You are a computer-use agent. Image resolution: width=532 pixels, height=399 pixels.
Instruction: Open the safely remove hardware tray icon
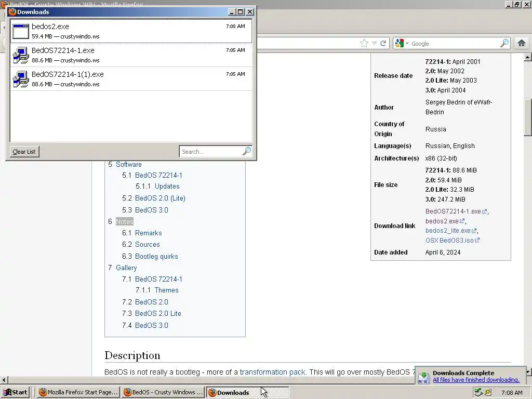(x=478, y=392)
